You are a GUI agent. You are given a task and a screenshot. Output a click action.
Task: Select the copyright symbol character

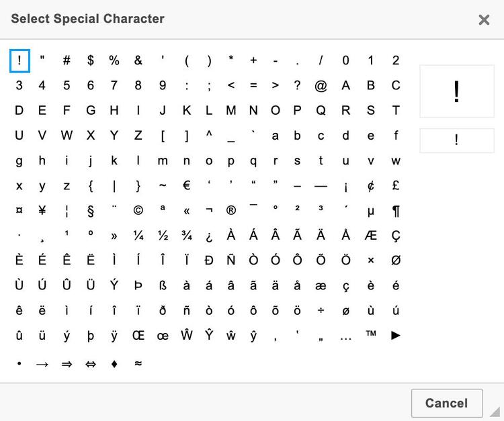(138, 210)
